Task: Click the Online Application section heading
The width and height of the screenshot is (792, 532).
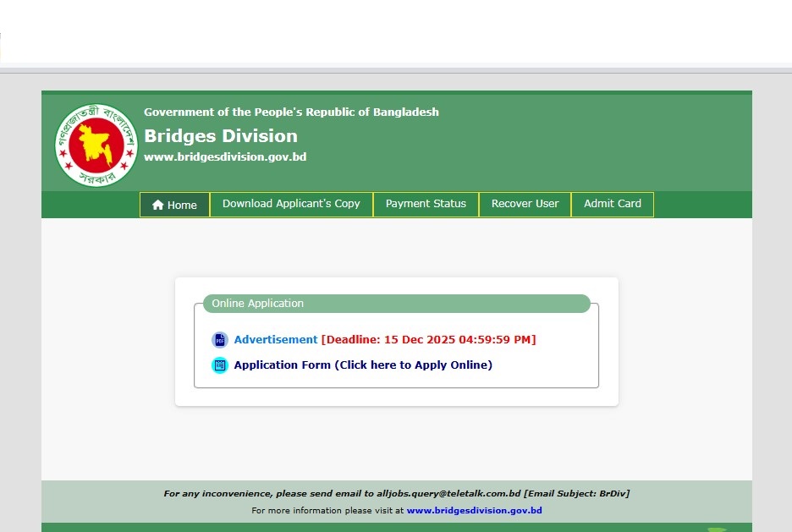Action: [x=257, y=304]
